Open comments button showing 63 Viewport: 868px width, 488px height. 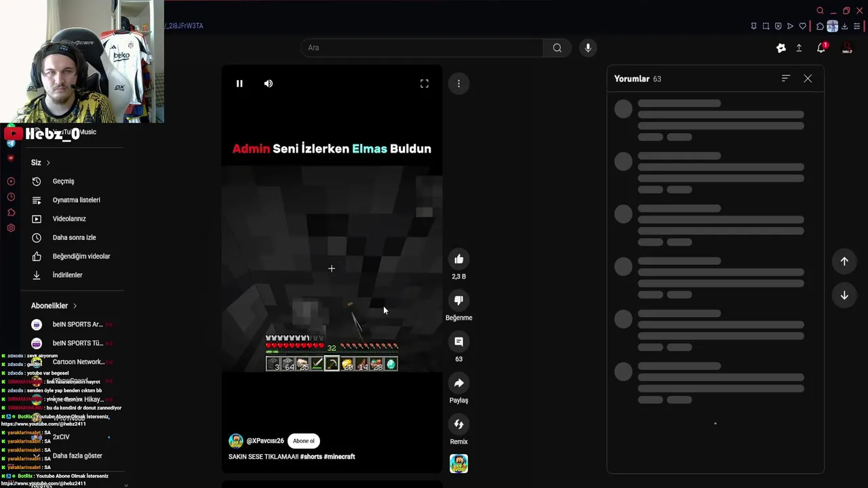click(459, 342)
